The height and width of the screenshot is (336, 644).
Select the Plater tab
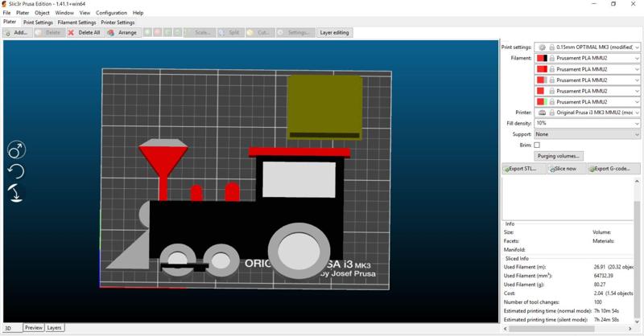(10, 22)
